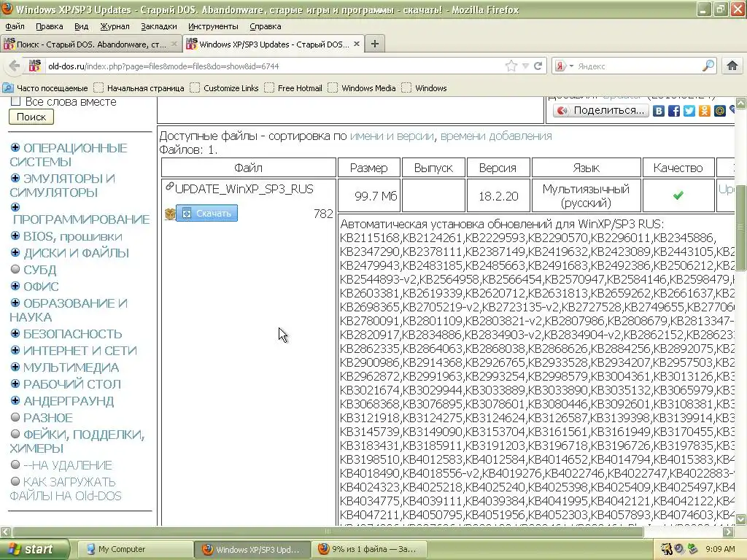Open a new tab with plus button
The width and height of the screenshot is (747, 560).
375,44
